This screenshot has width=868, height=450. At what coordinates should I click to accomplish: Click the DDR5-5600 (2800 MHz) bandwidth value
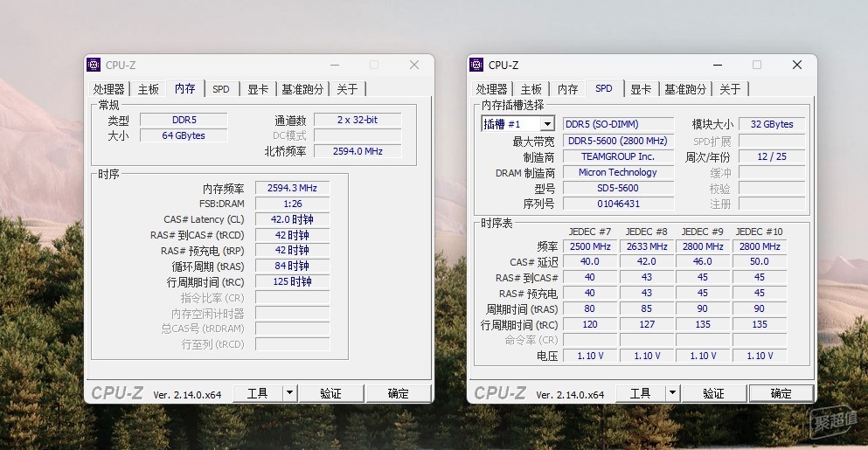[618, 142]
